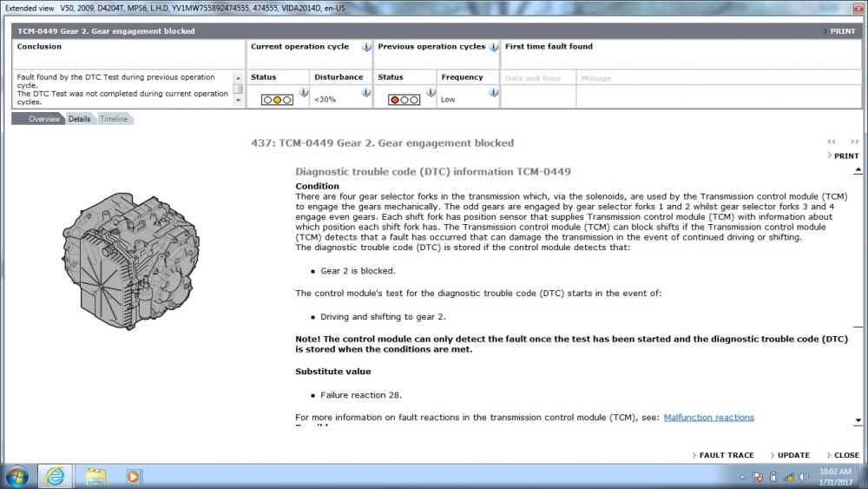
Task: Click the 'First time fault found' header
Action: 549,47
